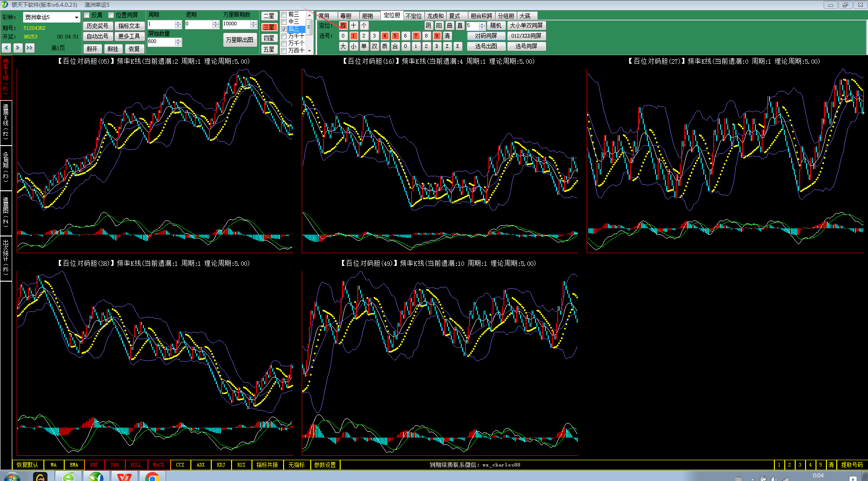Viewport: 868px width, 481px height.
Task: Select the 四星 mode
Action: coord(269,38)
